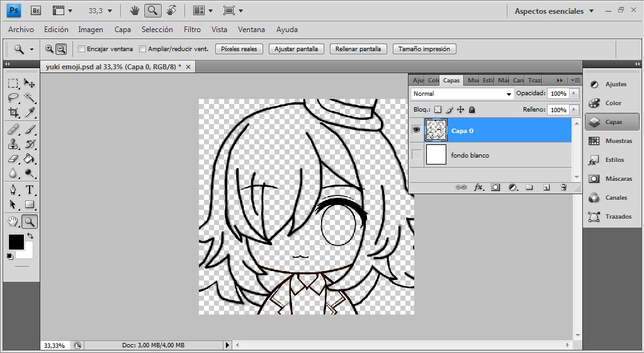Open status bar info arrow menu
The image size is (644, 353).
[x=227, y=345]
